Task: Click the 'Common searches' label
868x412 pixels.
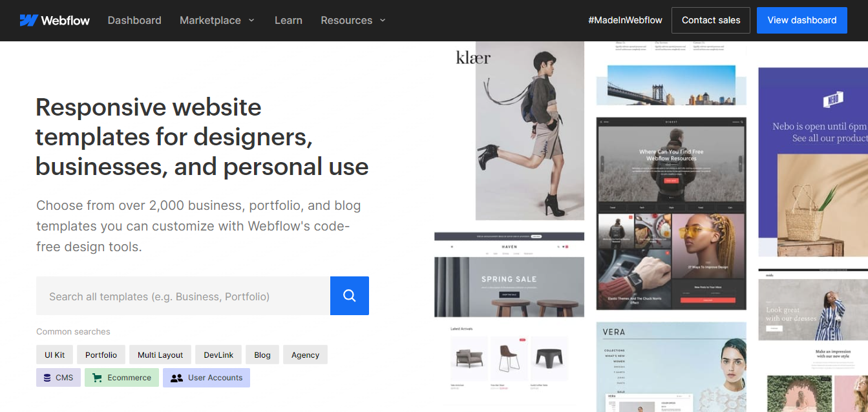Action: pos(73,331)
